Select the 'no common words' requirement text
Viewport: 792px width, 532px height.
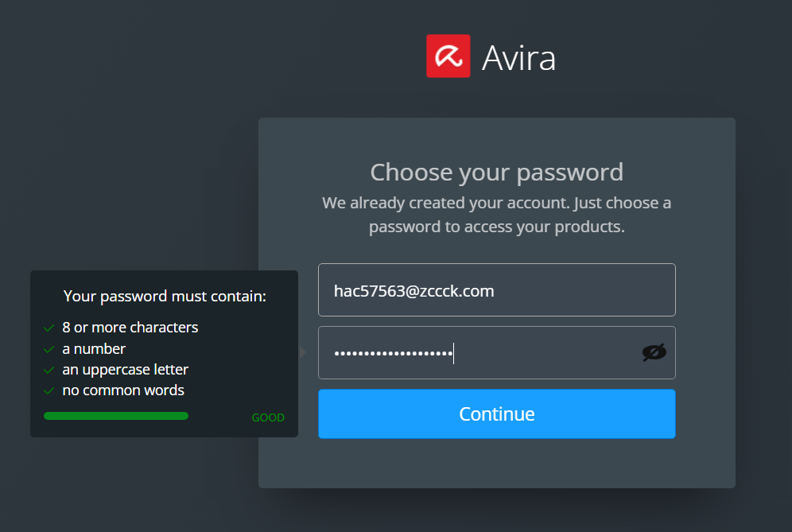click(x=122, y=390)
